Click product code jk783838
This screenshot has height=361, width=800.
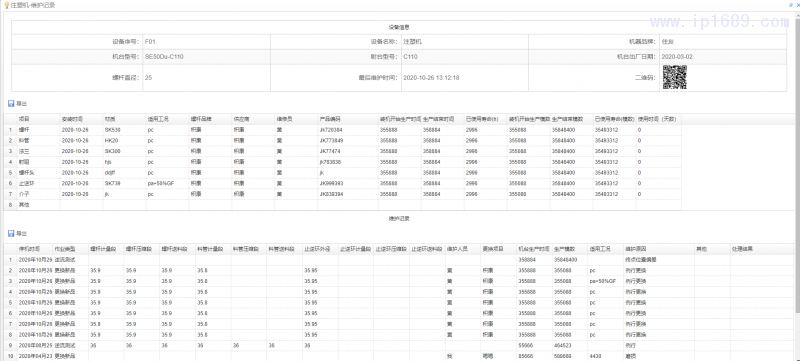[330, 162]
